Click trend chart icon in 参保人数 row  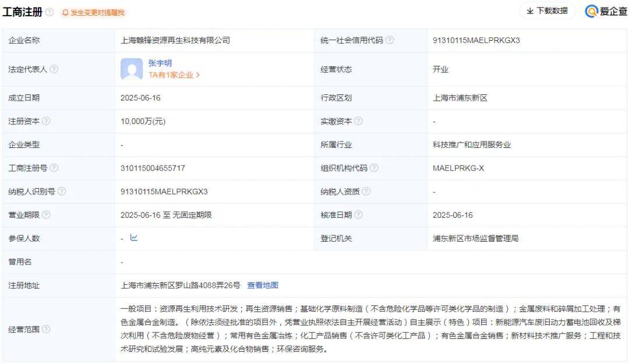pos(134,238)
